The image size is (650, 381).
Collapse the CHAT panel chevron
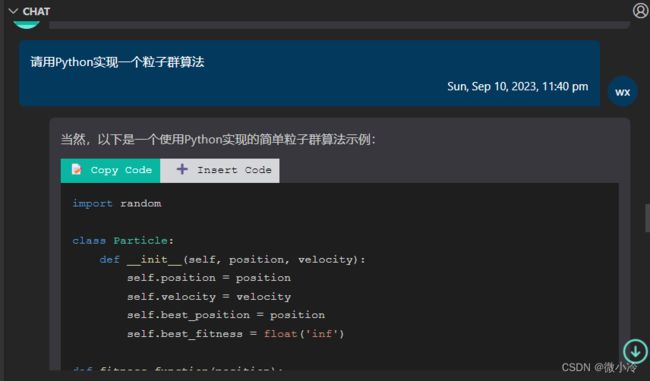(x=13, y=11)
